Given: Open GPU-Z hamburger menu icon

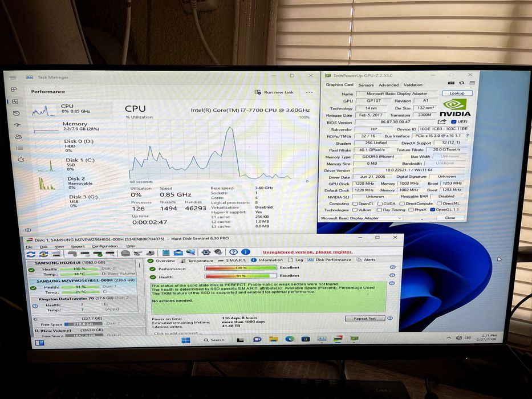Looking at the screenshot, I should [x=472, y=83].
